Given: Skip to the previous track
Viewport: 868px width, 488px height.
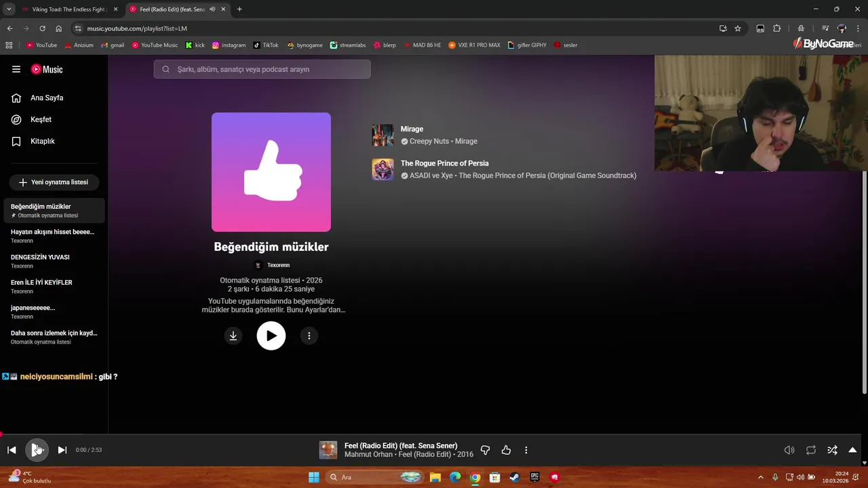Looking at the screenshot, I should pos(12,450).
